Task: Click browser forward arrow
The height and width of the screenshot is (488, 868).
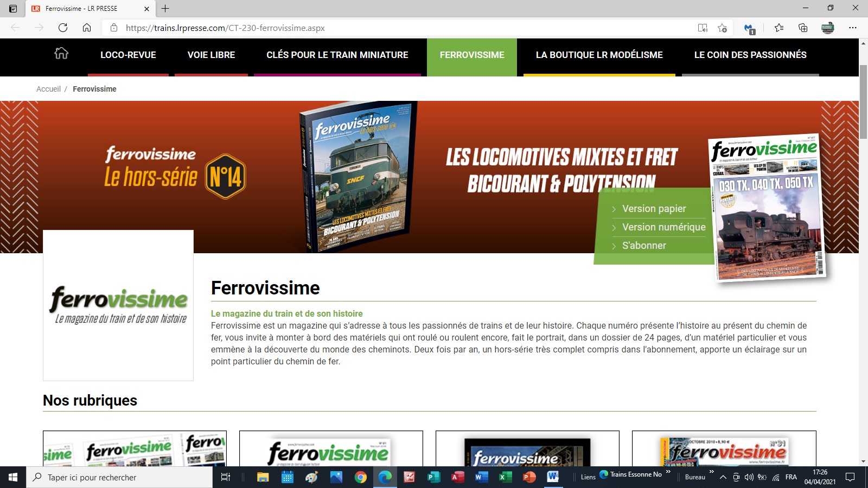Action: point(39,28)
